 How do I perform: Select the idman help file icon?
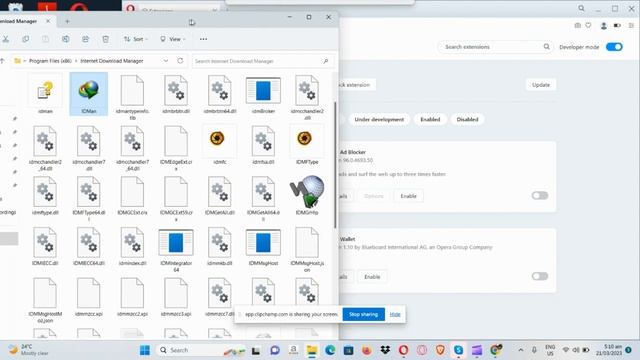coord(45,91)
